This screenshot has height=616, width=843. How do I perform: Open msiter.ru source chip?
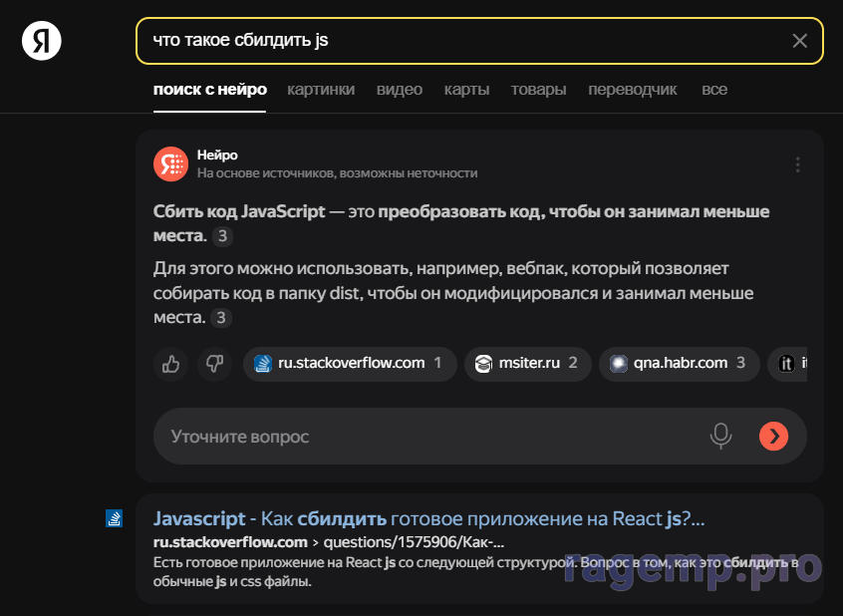coord(527,364)
